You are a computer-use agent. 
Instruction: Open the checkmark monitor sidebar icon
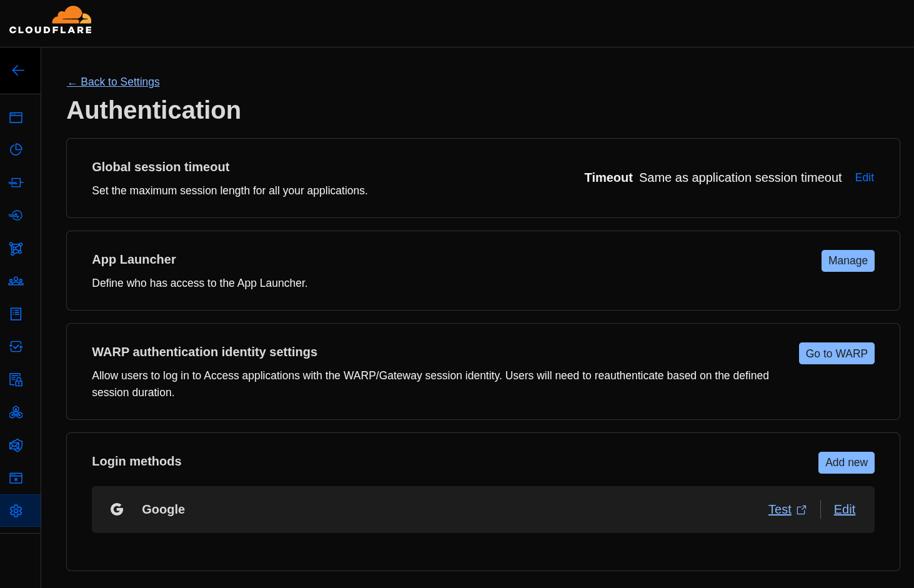tap(16, 346)
